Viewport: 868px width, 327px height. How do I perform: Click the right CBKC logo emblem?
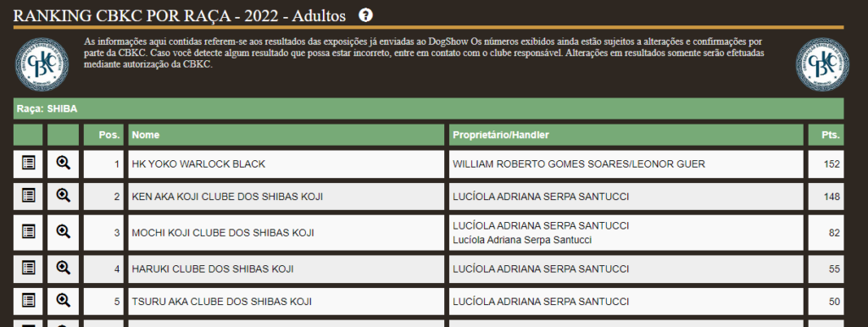coord(822,64)
